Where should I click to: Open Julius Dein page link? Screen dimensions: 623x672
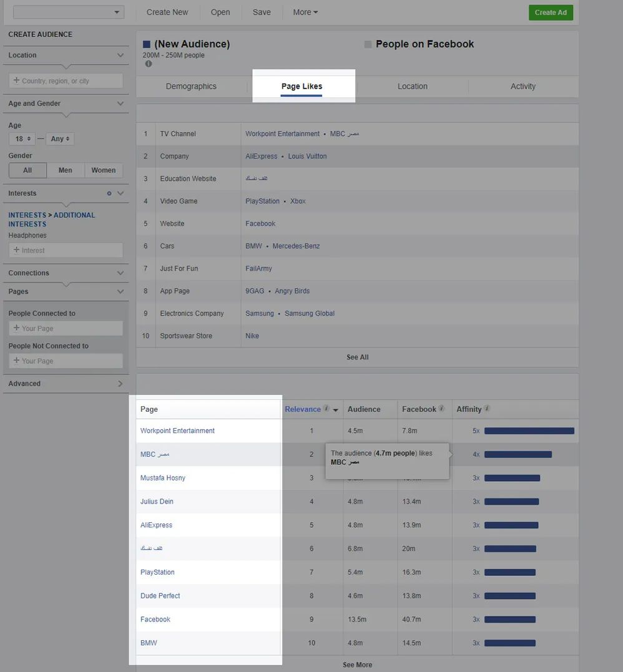pos(157,502)
